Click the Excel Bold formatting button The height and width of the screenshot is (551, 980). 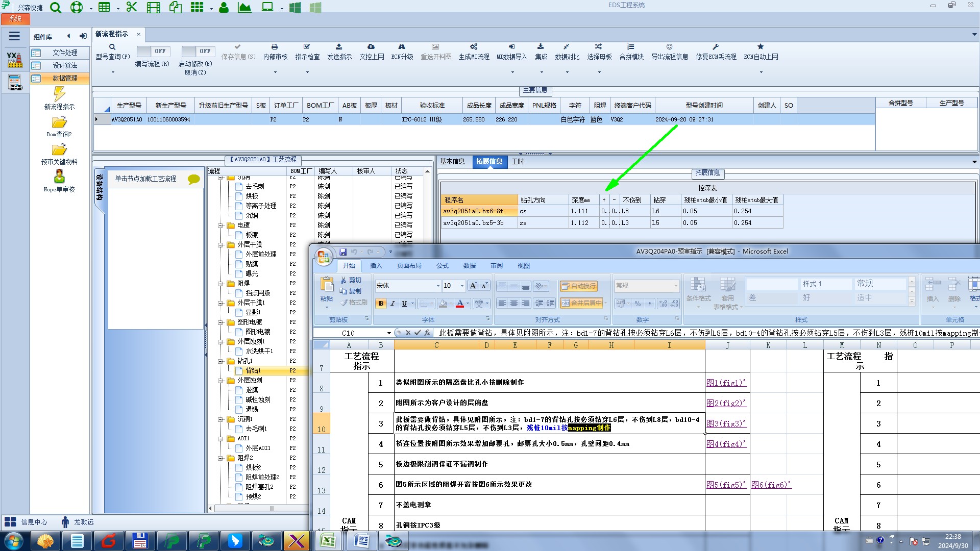click(381, 304)
